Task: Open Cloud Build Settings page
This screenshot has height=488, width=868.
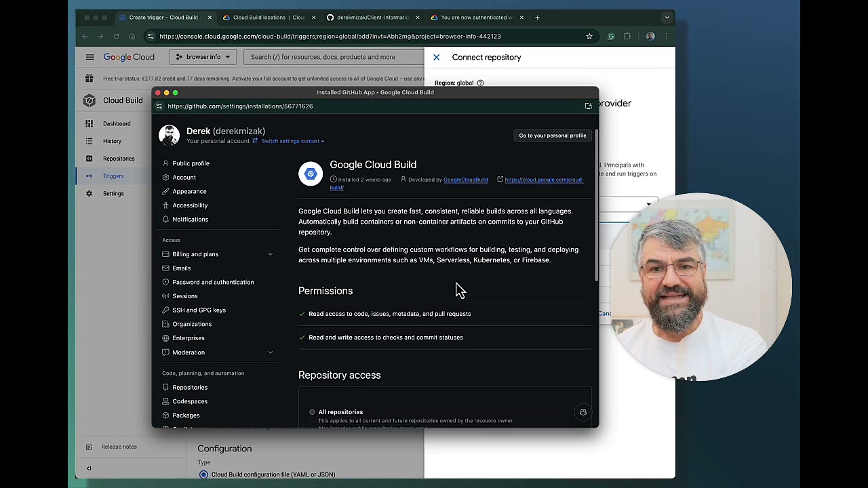Action: tap(113, 194)
